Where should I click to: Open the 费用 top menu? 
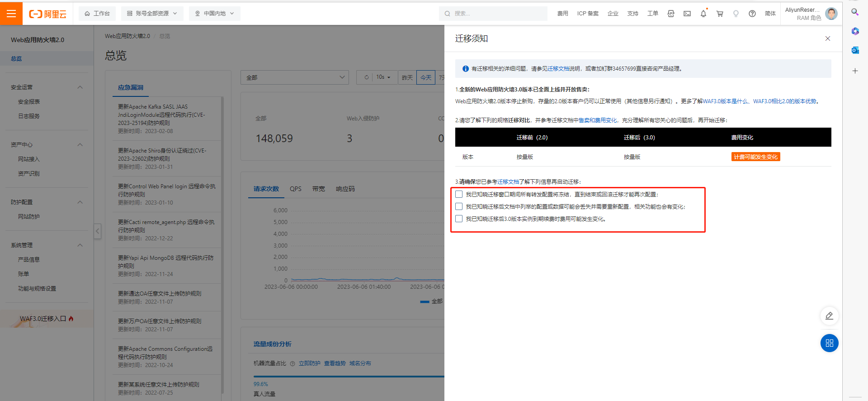tap(563, 14)
